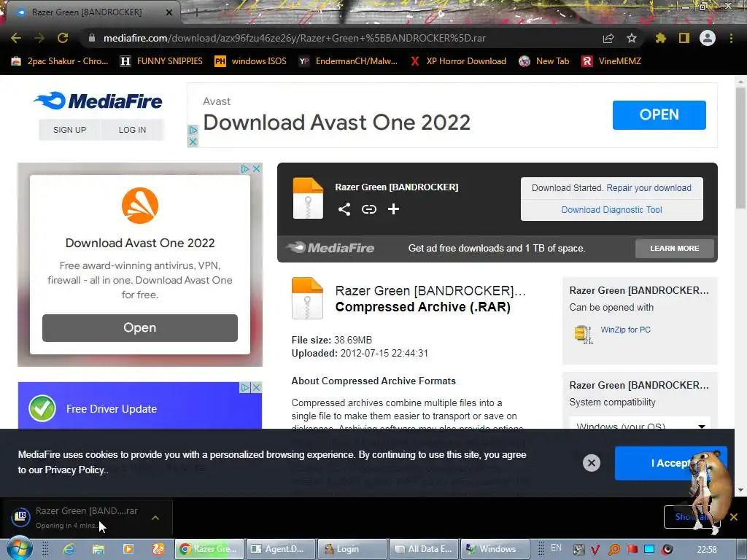Open the EndermanCH/Malw... bookmark
The width and height of the screenshot is (747, 560).
[348, 61]
